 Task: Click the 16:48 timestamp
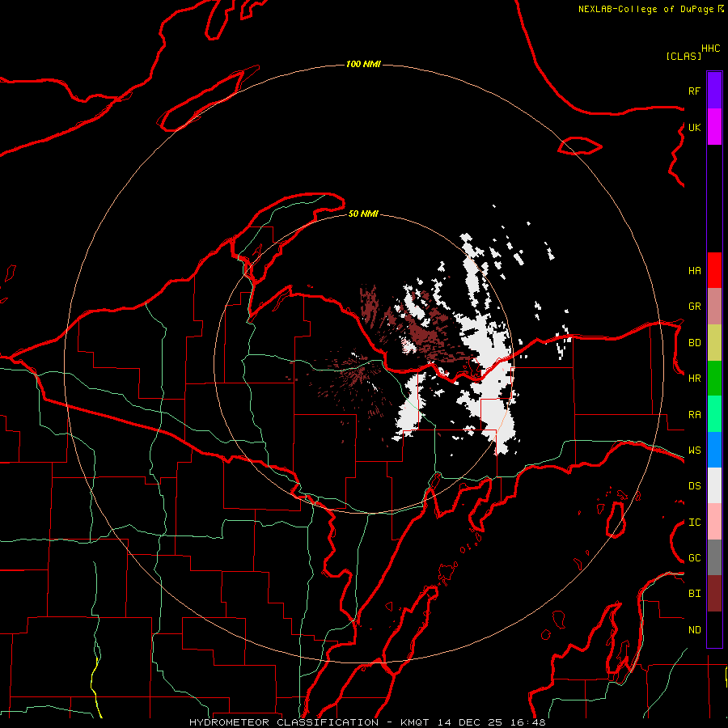(527, 722)
